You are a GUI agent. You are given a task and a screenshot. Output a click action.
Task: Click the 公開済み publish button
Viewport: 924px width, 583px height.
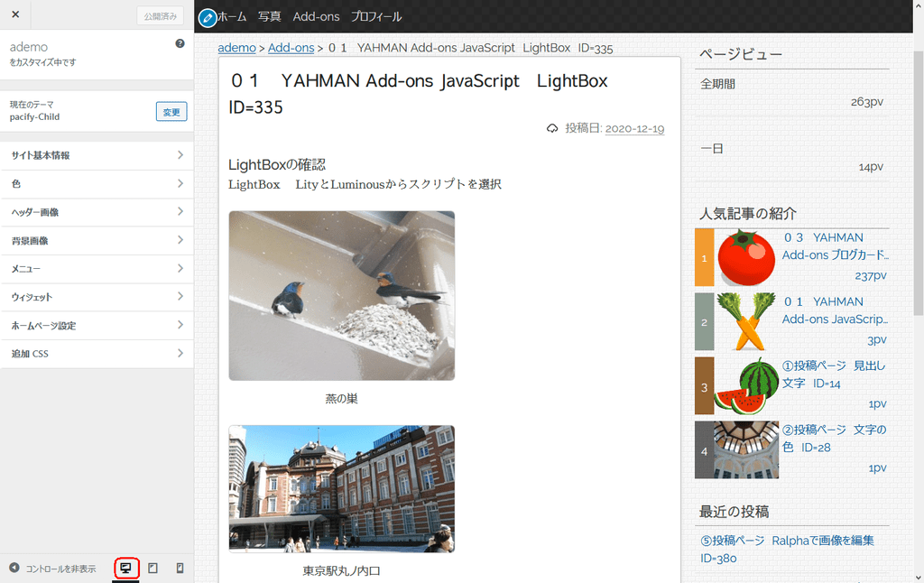pos(161,16)
